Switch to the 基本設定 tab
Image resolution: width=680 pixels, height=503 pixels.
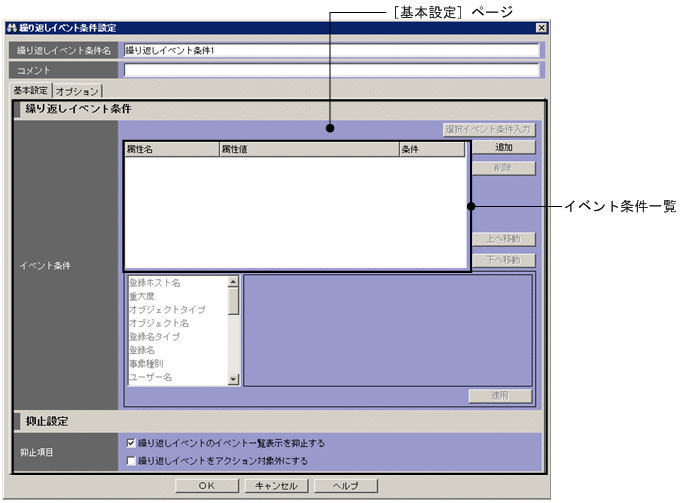click(30, 90)
